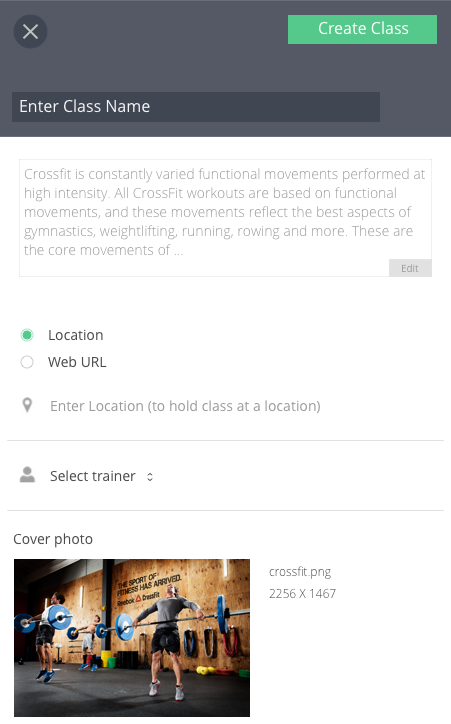Click the Create Class button
This screenshot has width=451, height=724.
(362, 29)
